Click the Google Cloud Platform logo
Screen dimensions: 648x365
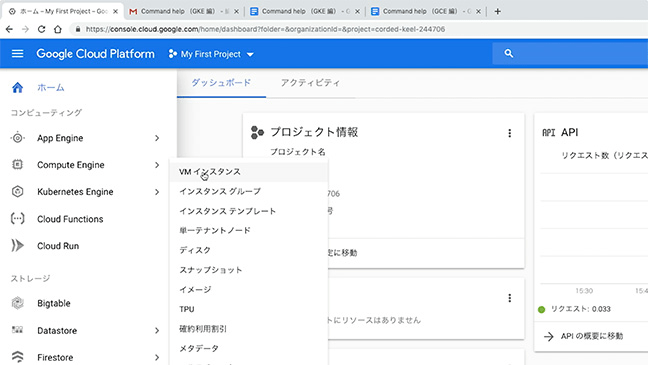(x=95, y=54)
